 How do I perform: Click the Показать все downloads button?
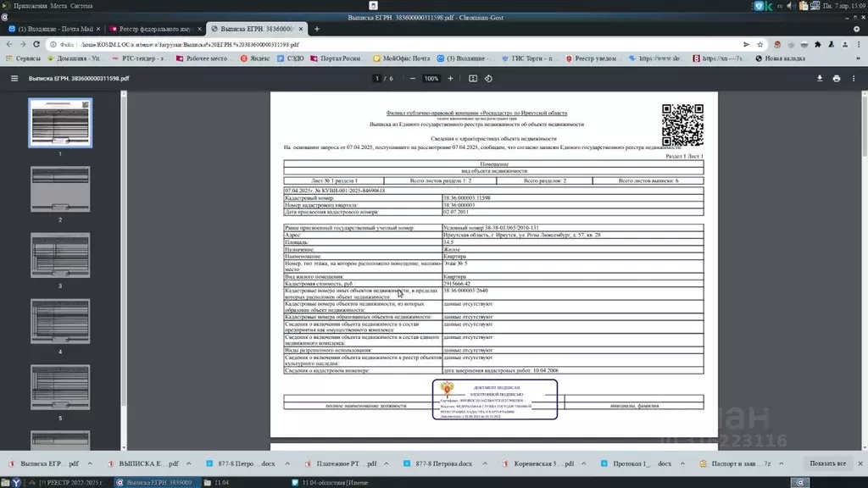point(827,463)
